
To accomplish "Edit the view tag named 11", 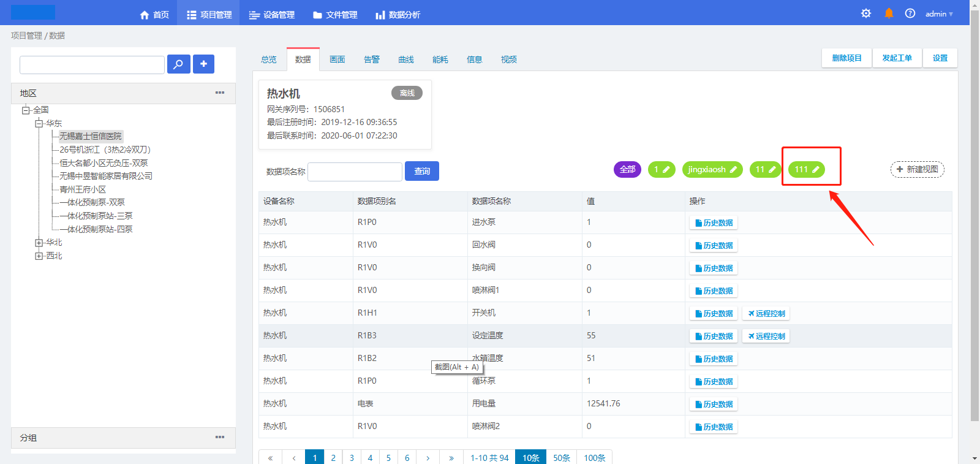I will 772,170.
